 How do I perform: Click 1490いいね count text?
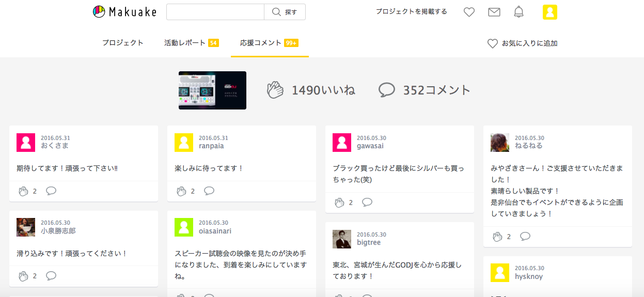pos(323,90)
